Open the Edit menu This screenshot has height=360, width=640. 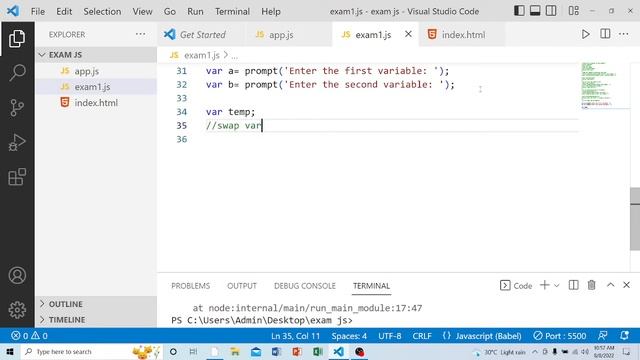click(x=64, y=11)
